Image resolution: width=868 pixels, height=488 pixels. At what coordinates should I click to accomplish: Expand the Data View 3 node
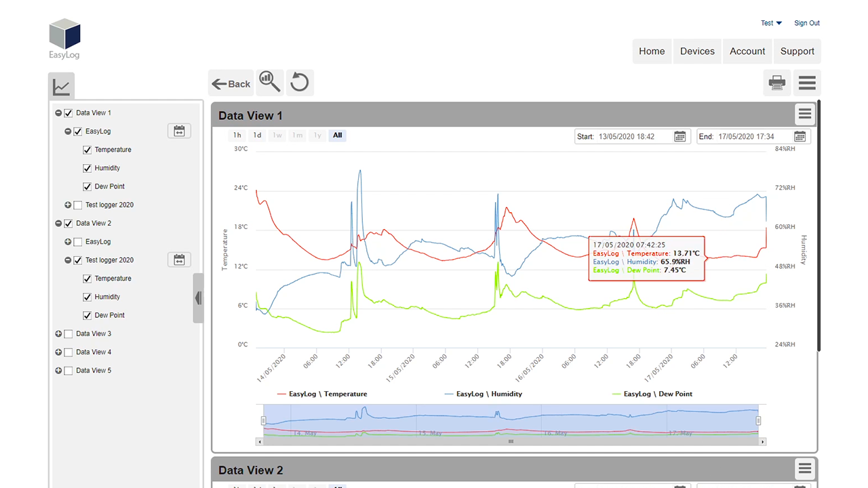point(58,333)
